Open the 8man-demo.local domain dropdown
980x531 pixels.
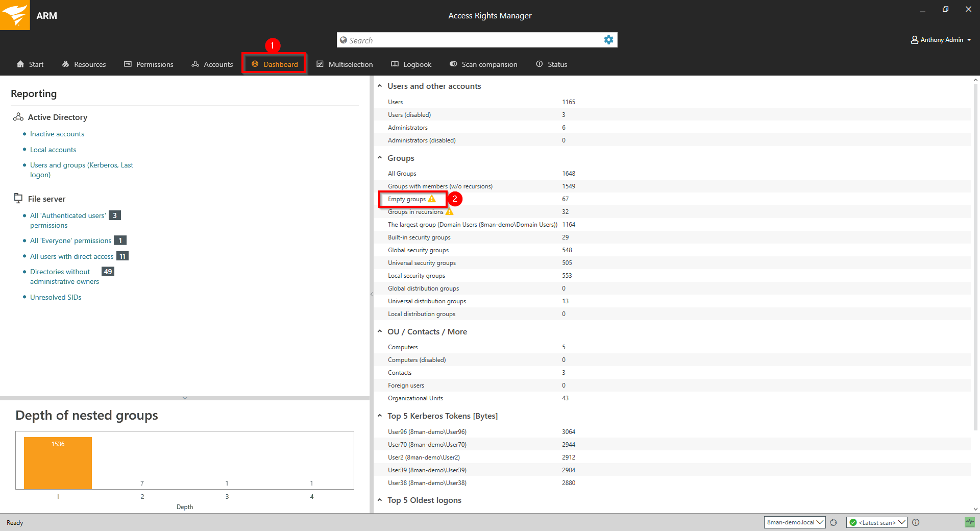click(795, 522)
